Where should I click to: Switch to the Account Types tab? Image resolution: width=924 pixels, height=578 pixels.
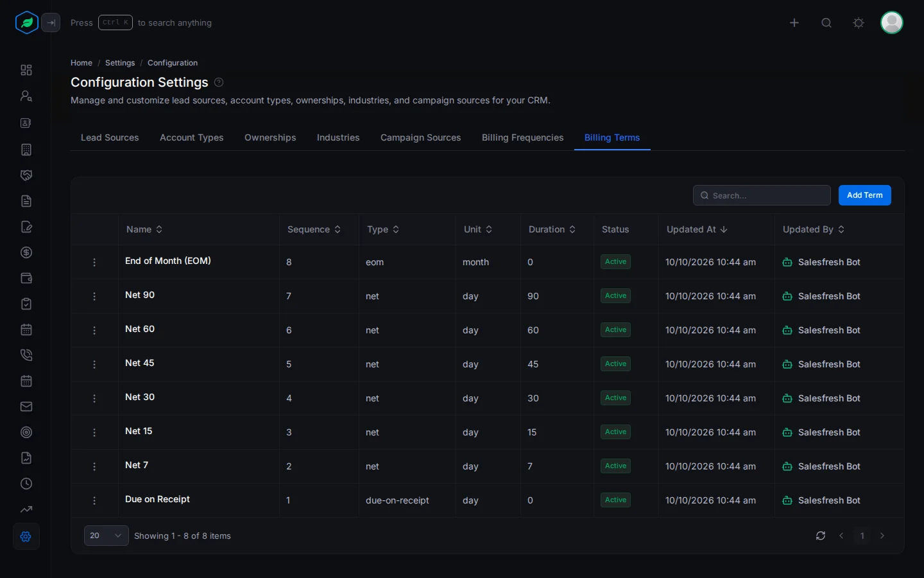point(192,137)
